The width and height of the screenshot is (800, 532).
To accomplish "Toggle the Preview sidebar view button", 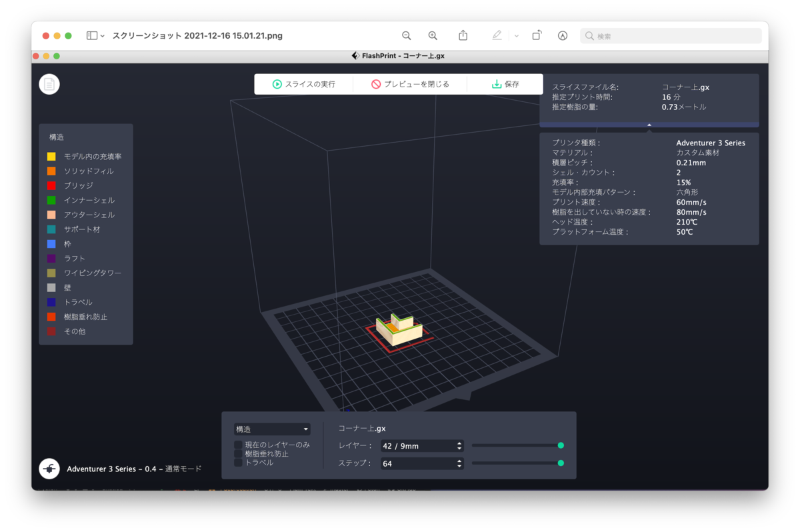I will pyautogui.click(x=92, y=35).
